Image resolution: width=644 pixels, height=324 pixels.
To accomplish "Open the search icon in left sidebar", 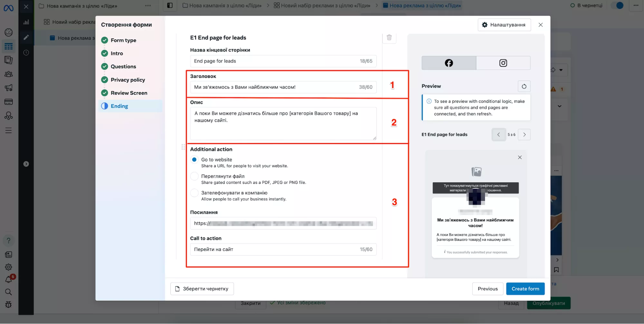I will 9,292.
